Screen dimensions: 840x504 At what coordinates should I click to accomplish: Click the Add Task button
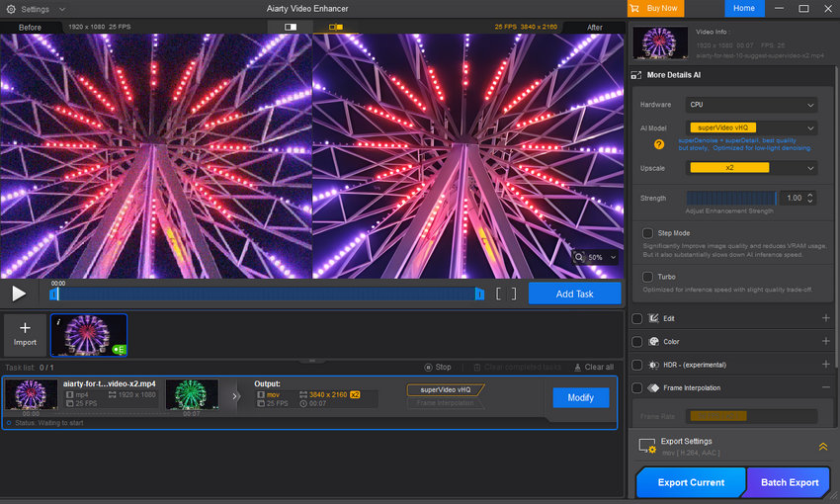[x=574, y=294]
